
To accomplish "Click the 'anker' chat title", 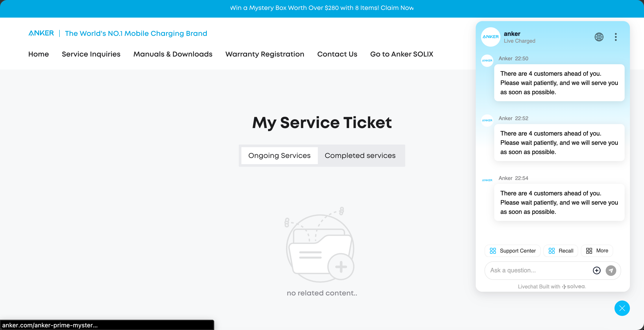I will coord(512,34).
